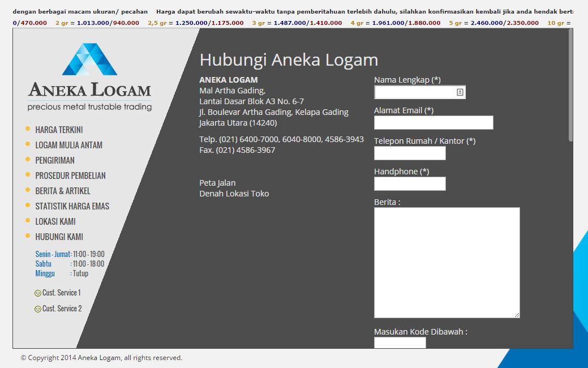Focus the Nama Lengkap input field
The image size is (588, 368).
coord(420,92)
